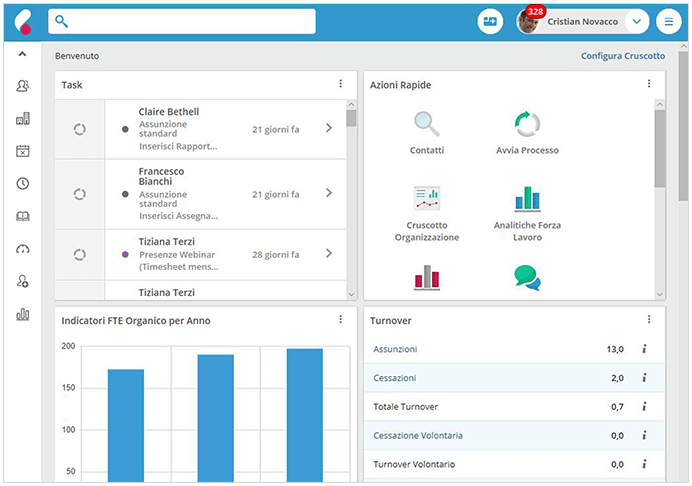Open the Contatti quick action icon
Viewport: 692px width, 486px height.
click(427, 125)
